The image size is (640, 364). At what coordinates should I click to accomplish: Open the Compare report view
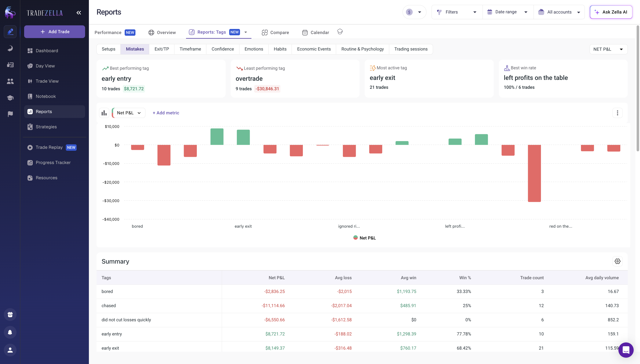pos(275,32)
